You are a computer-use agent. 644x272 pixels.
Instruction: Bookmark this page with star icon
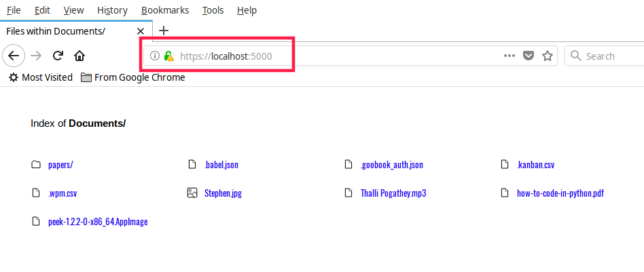[x=547, y=56]
